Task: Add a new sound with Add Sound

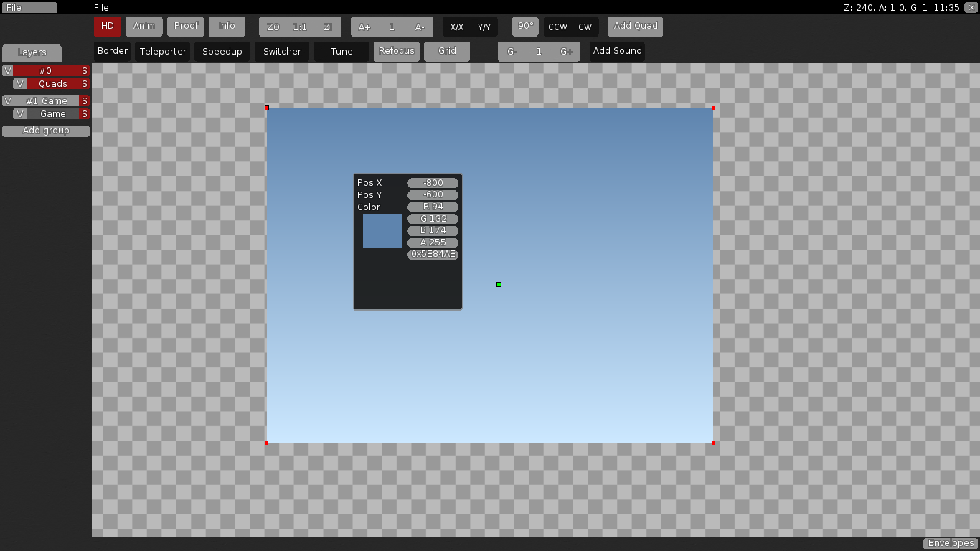Action: pyautogui.click(x=616, y=51)
